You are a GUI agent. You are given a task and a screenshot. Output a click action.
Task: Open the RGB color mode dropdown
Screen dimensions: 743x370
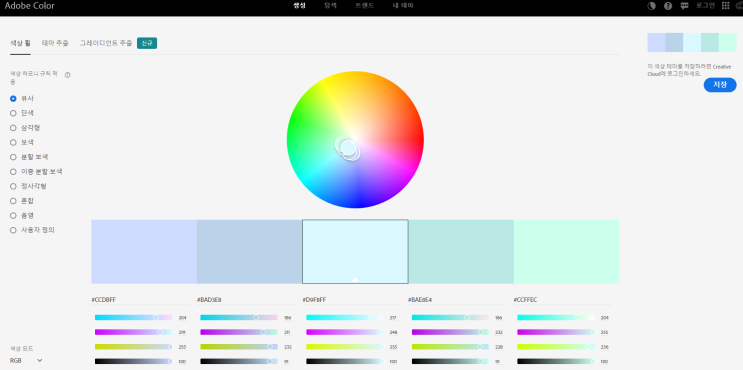tap(26, 360)
